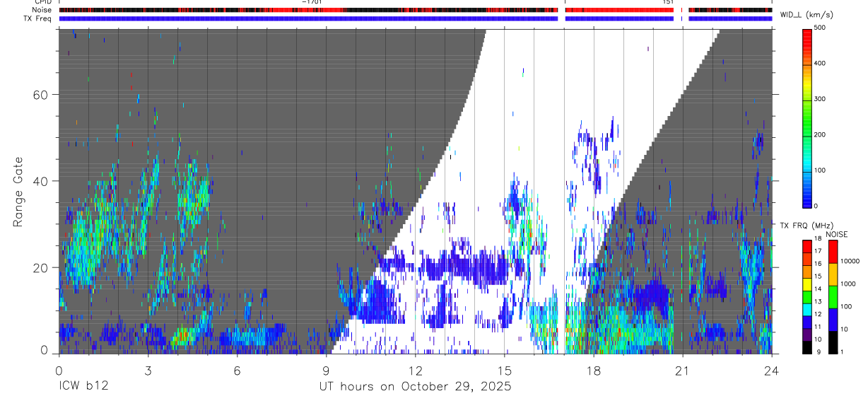Click the '-1701' CPID value at top
Screen dimensions: 868x401
pyautogui.click(x=312, y=2)
